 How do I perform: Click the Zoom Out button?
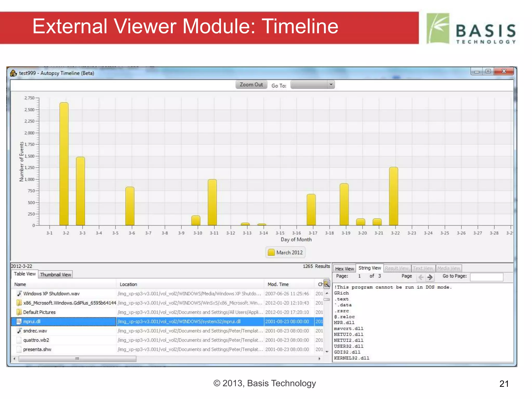[251, 85]
